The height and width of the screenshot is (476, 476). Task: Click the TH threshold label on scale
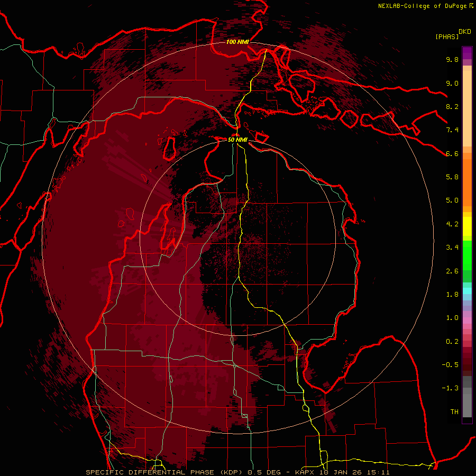pyautogui.click(x=454, y=412)
